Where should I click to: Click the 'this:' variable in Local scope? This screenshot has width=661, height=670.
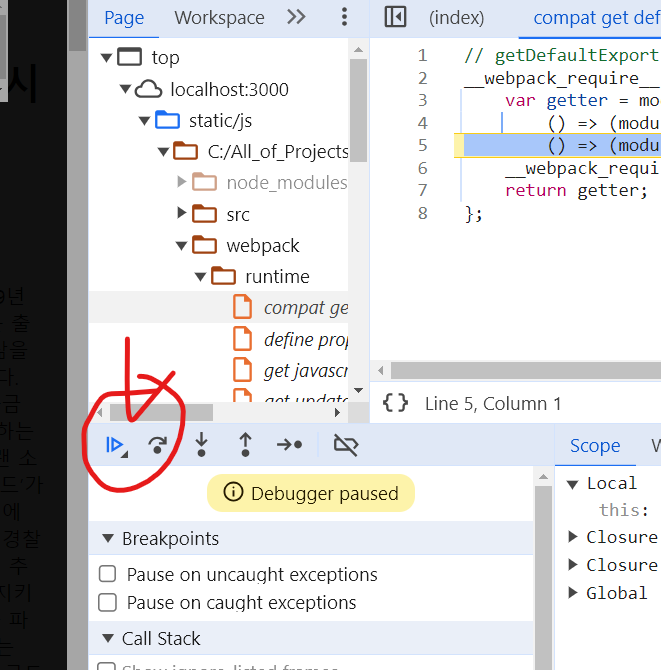coord(623,510)
